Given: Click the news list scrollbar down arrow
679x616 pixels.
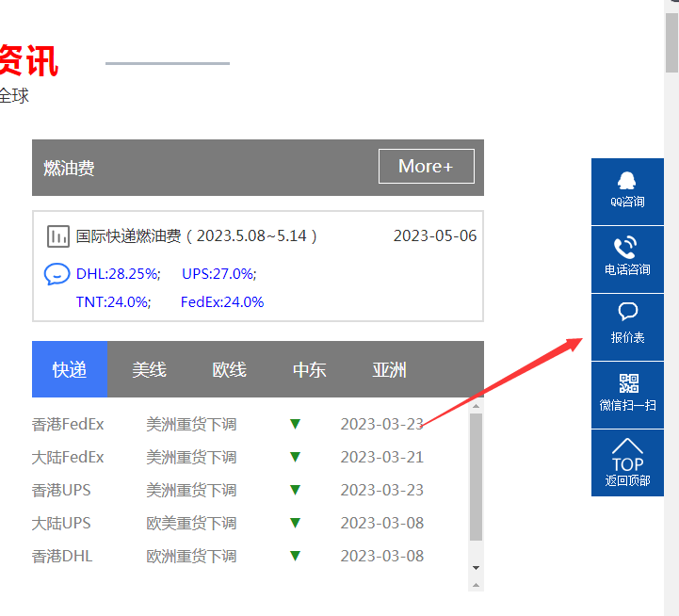Looking at the screenshot, I should 476,568.
